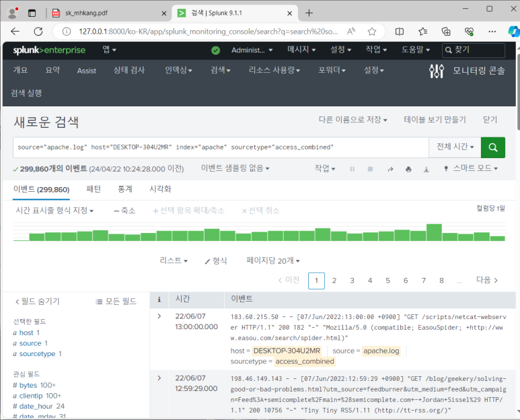
Task: Open the 도움말 menu
Action: (x=416, y=50)
